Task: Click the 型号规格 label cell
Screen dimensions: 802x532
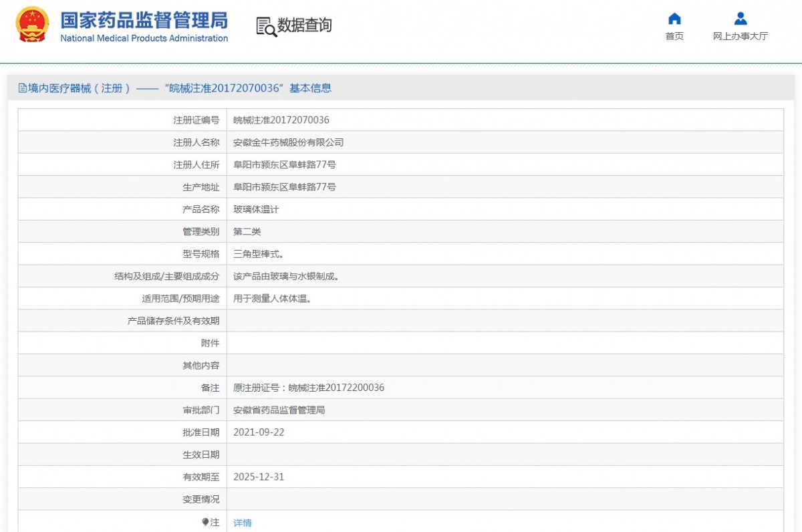Action: [x=122, y=254]
